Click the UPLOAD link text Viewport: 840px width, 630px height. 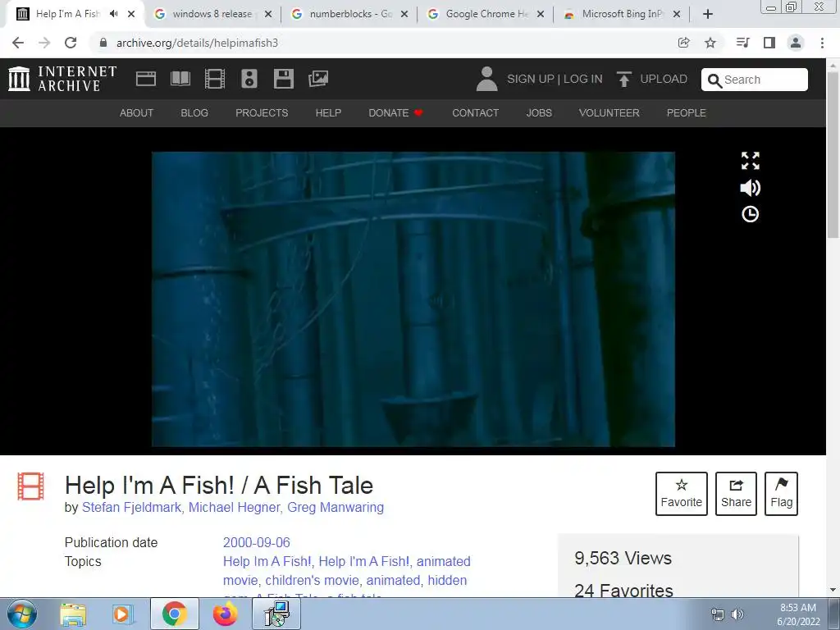point(663,79)
